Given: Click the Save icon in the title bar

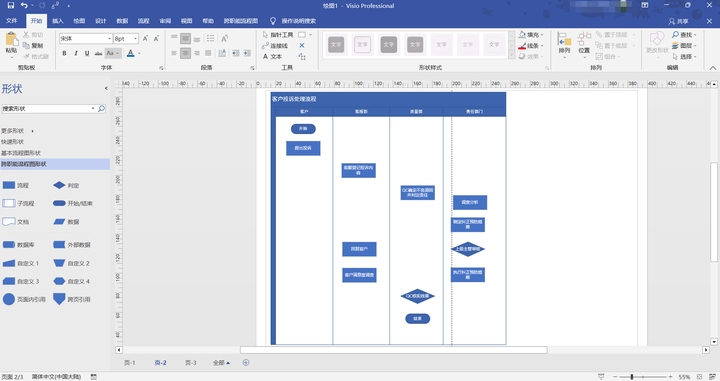Looking at the screenshot, I should pos(11,6).
